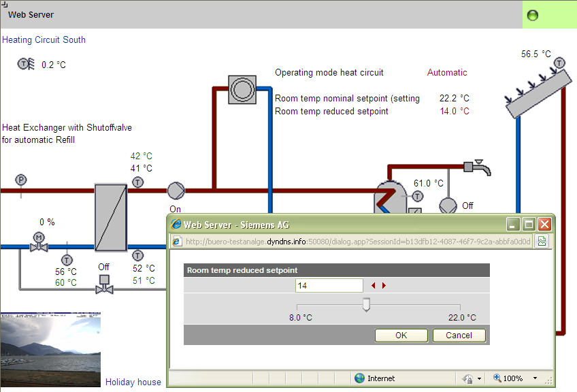Image resolution: width=577 pixels, height=392 pixels.
Task: Click the zoom magnifier icon in status bar
Action: pos(497,378)
